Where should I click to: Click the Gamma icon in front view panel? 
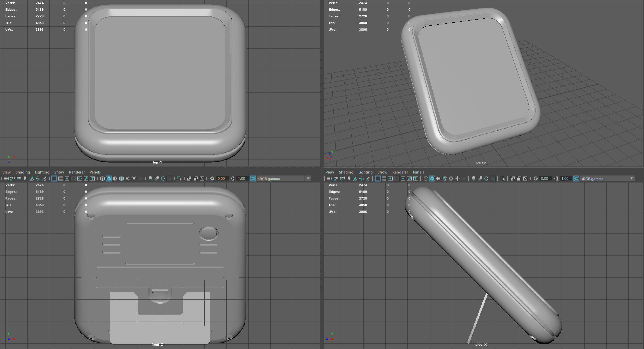pos(233,179)
